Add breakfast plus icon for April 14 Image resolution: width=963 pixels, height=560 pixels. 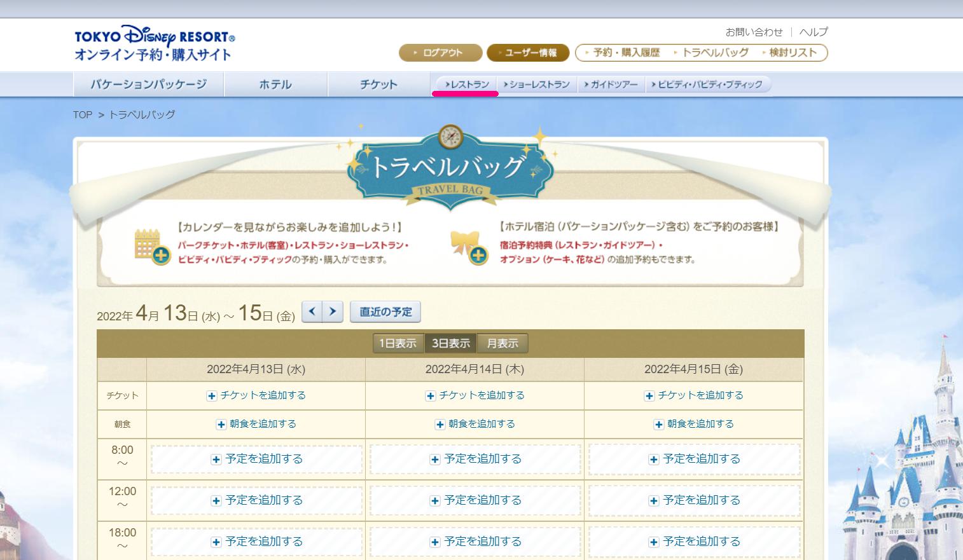coord(440,425)
